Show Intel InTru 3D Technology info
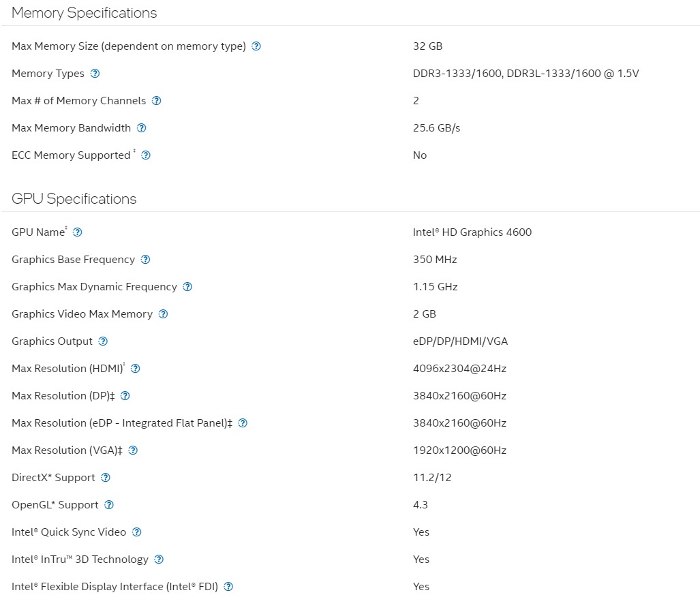700x597 pixels. point(159,559)
